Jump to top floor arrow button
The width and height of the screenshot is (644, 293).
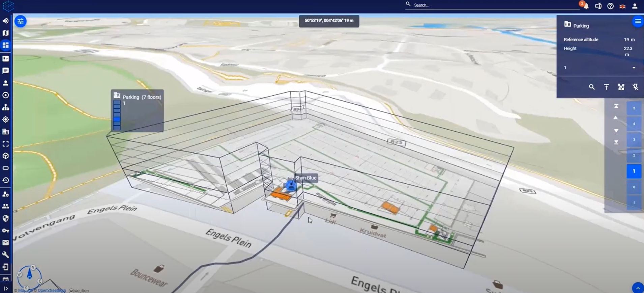point(616,106)
